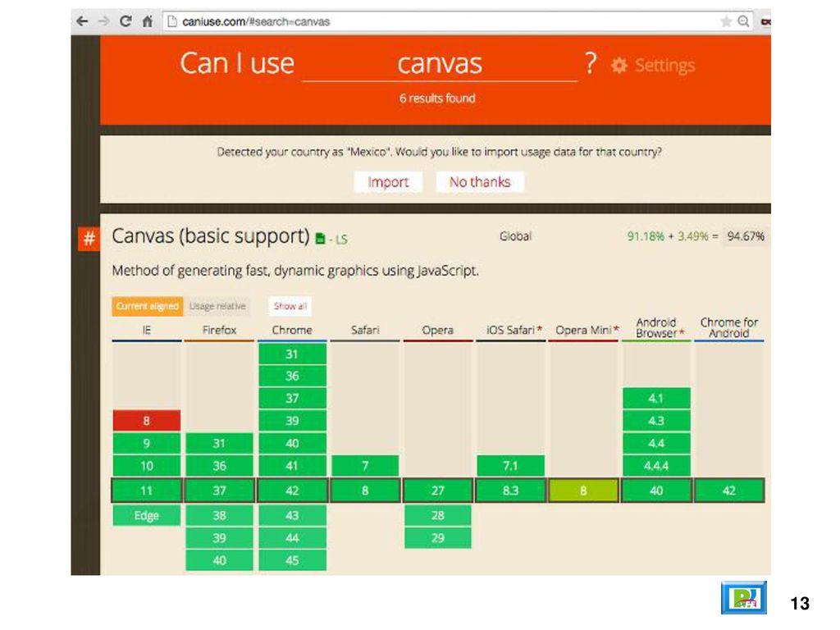
Task: Select the Android Browser 4.1 cell
Action: coord(657,399)
